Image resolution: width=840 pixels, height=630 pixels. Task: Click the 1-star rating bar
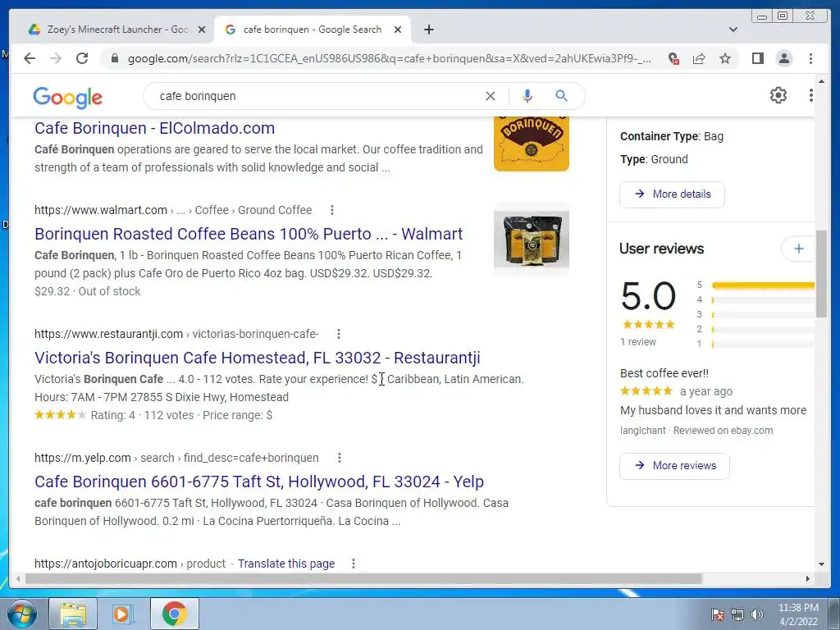[763, 344]
